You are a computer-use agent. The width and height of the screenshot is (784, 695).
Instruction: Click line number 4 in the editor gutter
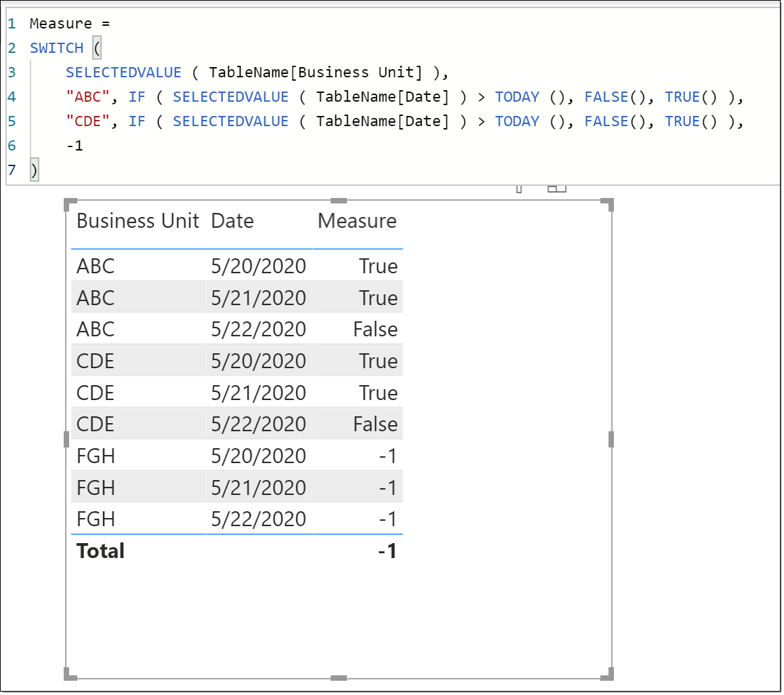click(x=12, y=96)
